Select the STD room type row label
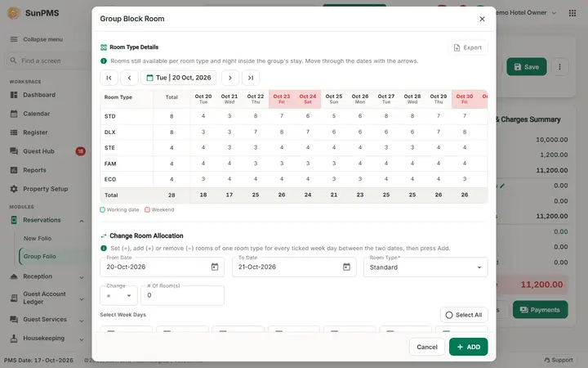The height and width of the screenshot is (368, 588). click(110, 116)
